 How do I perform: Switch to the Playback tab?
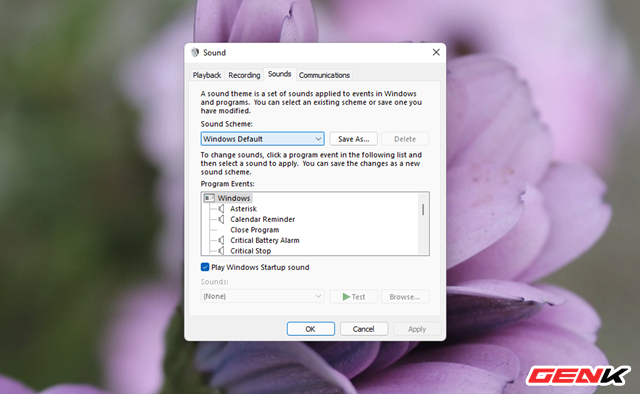pyautogui.click(x=207, y=75)
